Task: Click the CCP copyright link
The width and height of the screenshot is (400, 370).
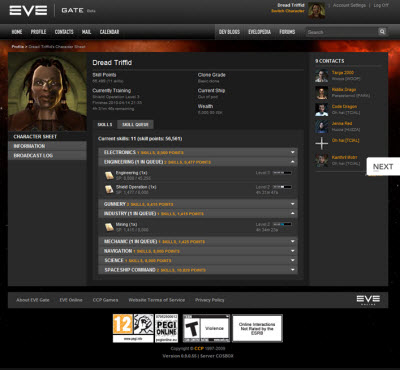Action: pyautogui.click(x=199, y=349)
